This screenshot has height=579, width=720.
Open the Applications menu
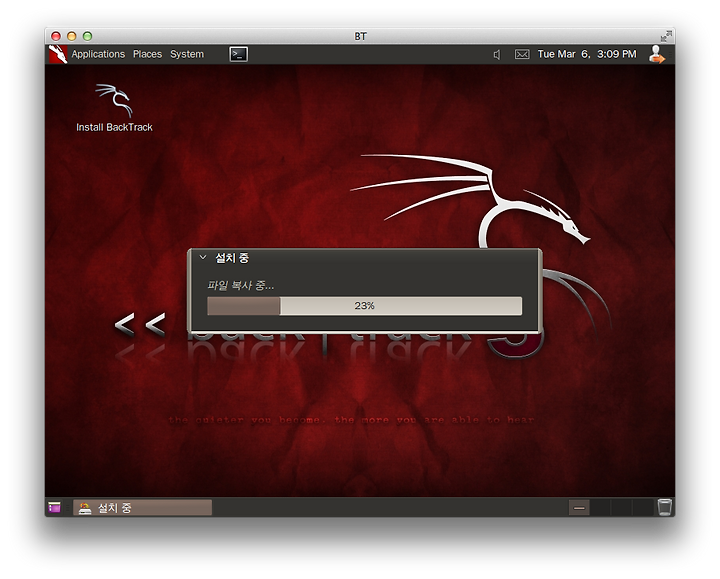(x=98, y=54)
